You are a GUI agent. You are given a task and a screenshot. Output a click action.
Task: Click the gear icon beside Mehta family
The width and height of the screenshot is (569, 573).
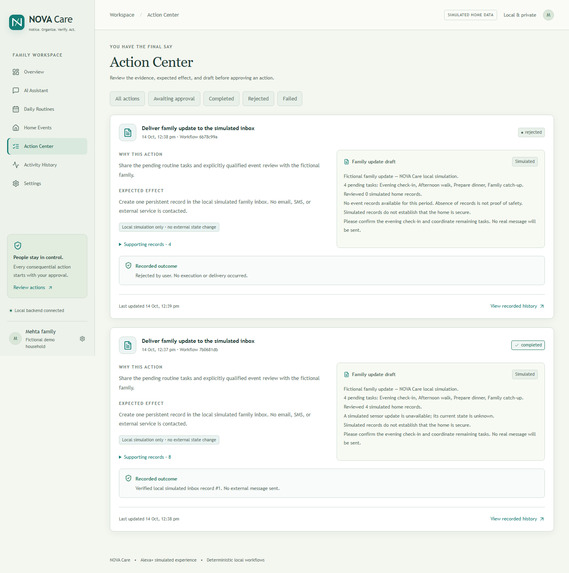click(x=82, y=339)
